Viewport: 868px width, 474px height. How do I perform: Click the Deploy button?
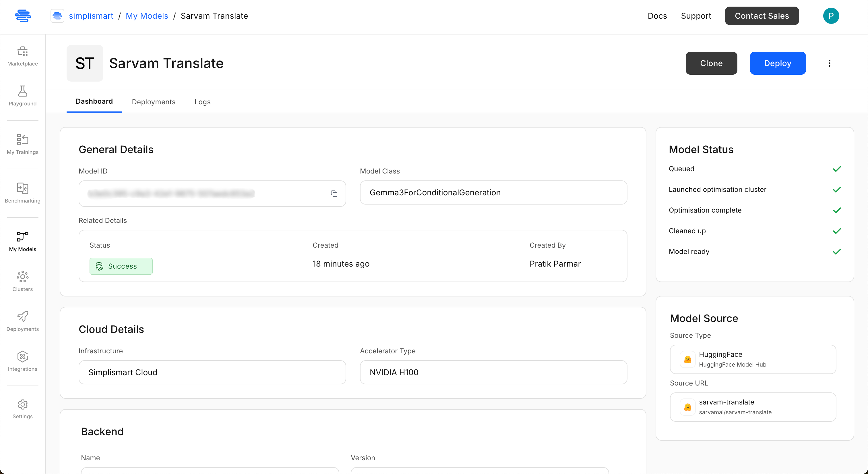(777, 63)
